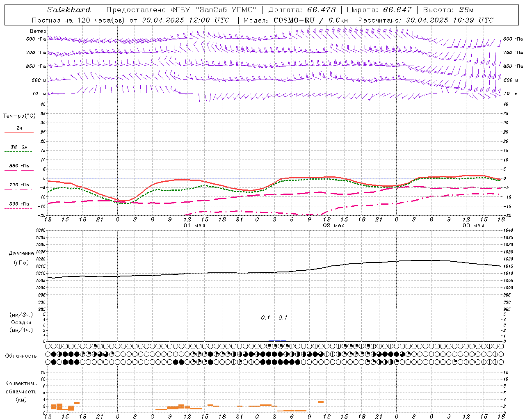Select the Высота: 26м elevation label

click(x=448, y=10)
